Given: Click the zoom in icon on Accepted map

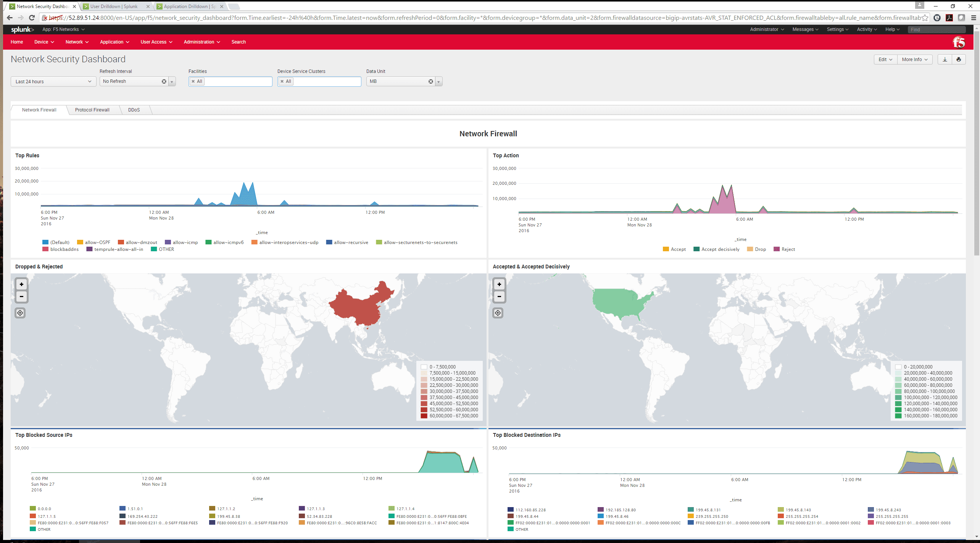Looking at the screenshot, I should 499,284.
